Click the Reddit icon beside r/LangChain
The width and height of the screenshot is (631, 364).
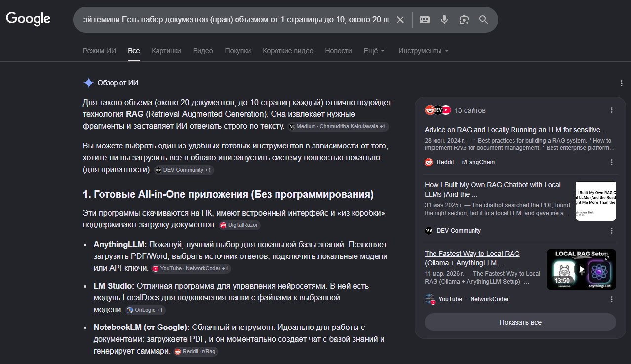pos(429,162)
